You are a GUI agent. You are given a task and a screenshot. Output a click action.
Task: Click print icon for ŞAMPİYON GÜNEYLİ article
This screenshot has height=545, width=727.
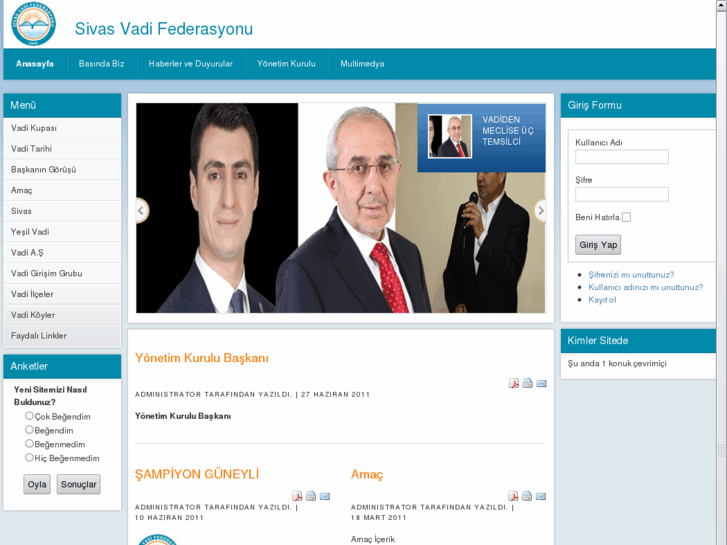311,496
